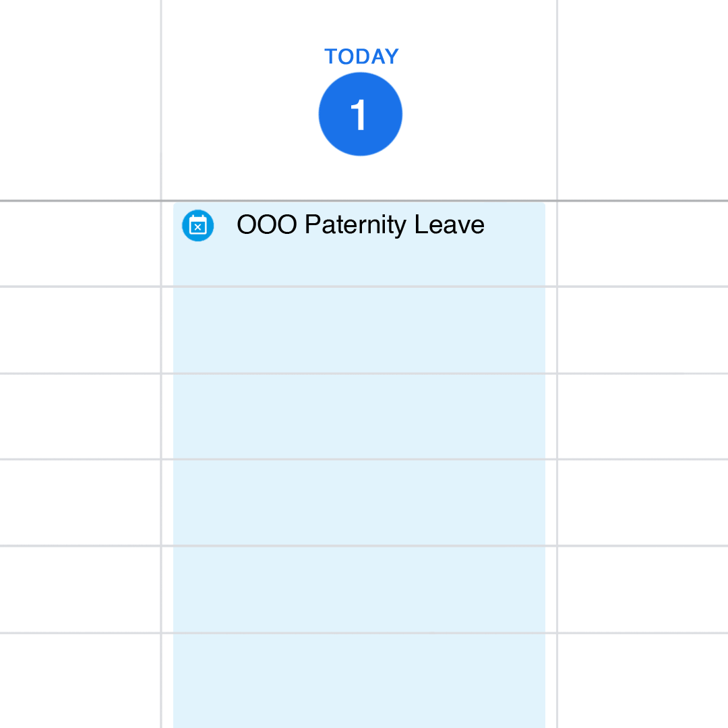Screen dimensions: 728x728
Task: Click the Paternity Leave event block in its fifth row
Action: 359,588
